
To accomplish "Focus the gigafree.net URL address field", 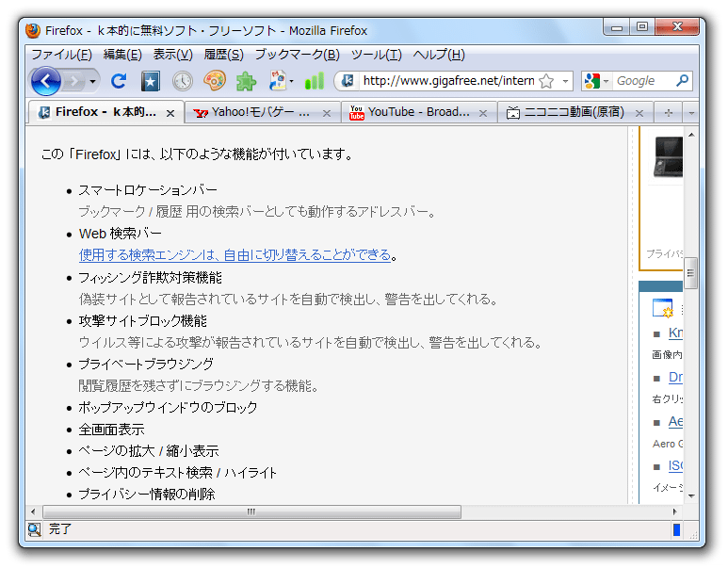I will 448,81.
